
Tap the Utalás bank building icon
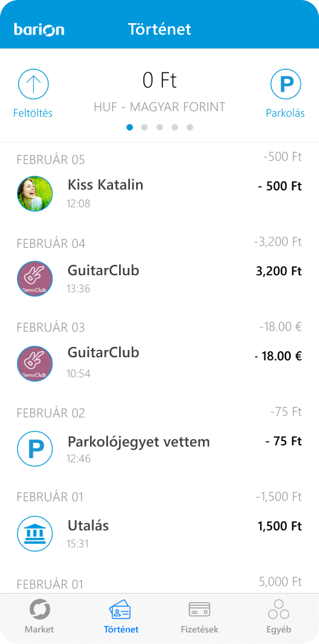tap(35, 534)
